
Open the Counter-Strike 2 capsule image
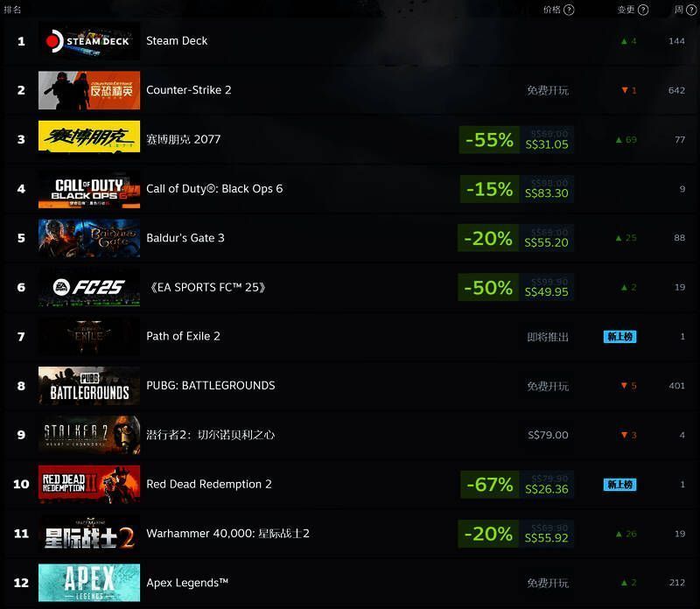[x=89, y=90]
